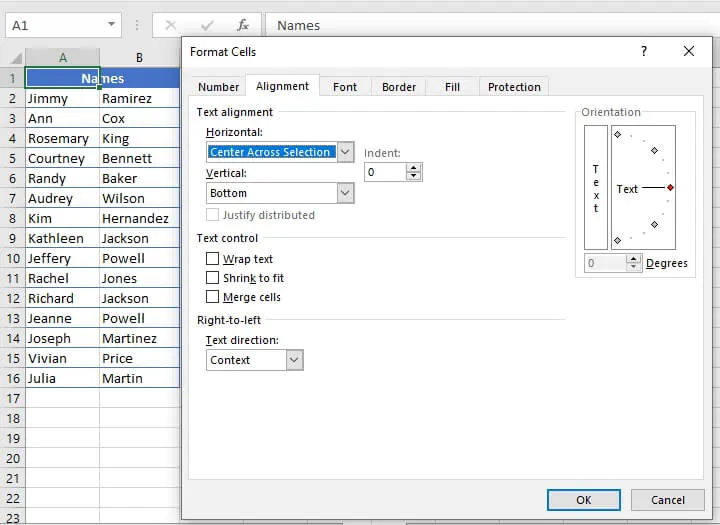Click the Indent value field

(x=386, y=172)
